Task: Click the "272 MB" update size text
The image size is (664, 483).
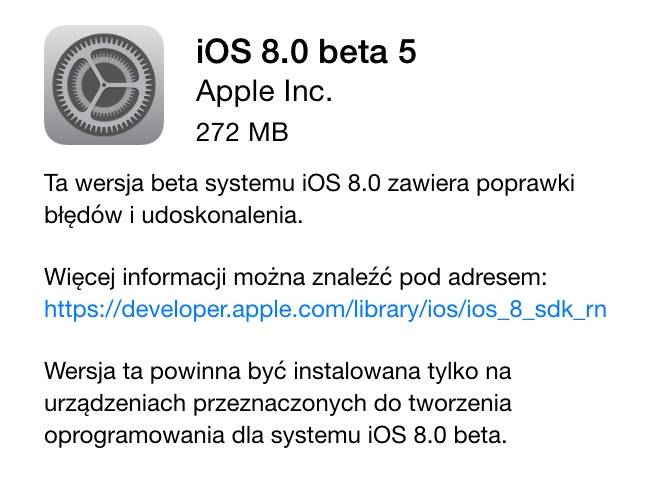Action: 242,132
